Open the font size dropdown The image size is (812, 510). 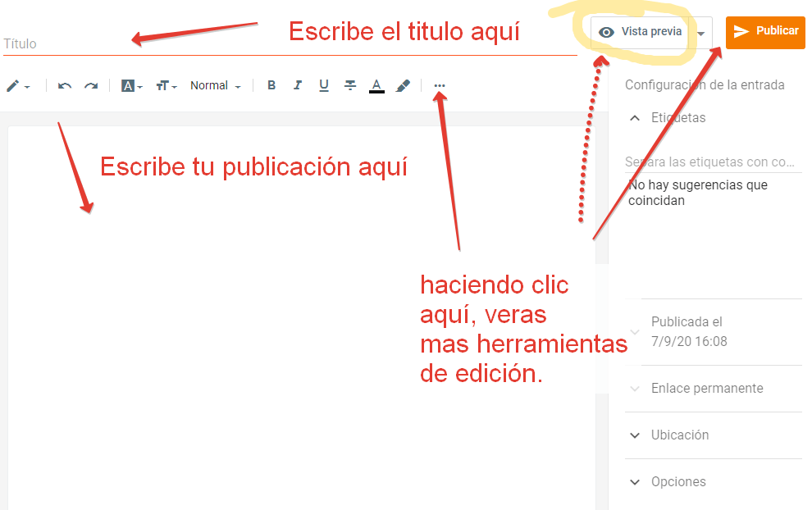click(166, 85)
